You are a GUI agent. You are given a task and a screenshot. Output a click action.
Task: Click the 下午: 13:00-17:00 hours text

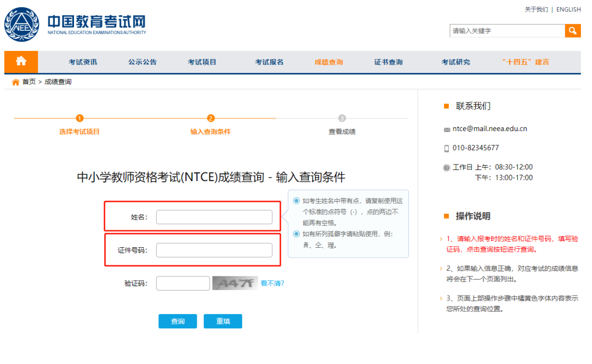504,178
